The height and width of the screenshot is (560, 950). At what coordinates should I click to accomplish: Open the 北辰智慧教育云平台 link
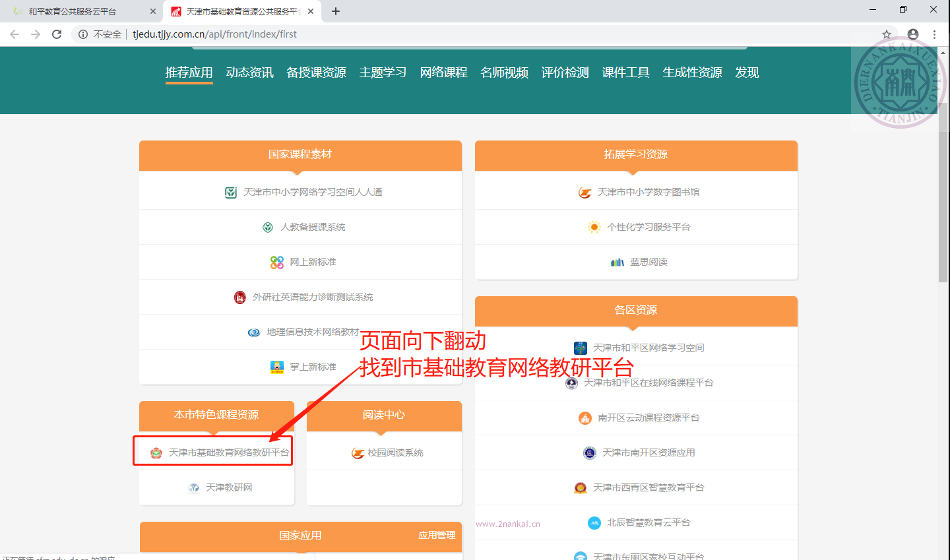click(649, 522)
